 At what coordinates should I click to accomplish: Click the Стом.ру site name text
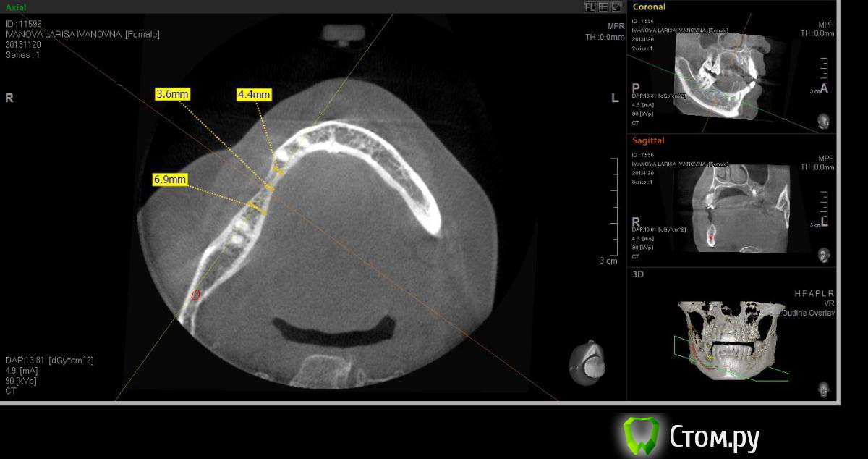point(713,437)
